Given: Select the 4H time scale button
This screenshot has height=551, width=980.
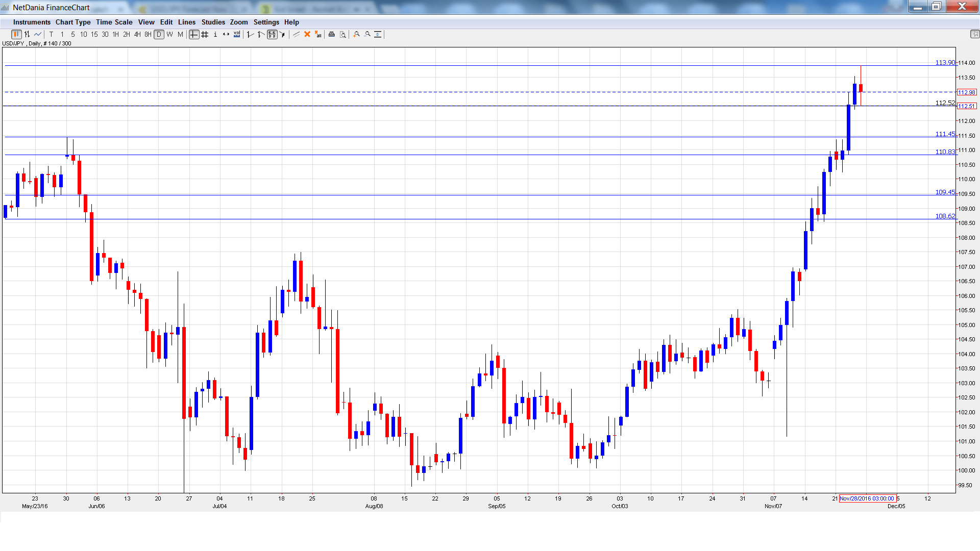Looking at the screenshot, I should [x=137, y=34].
